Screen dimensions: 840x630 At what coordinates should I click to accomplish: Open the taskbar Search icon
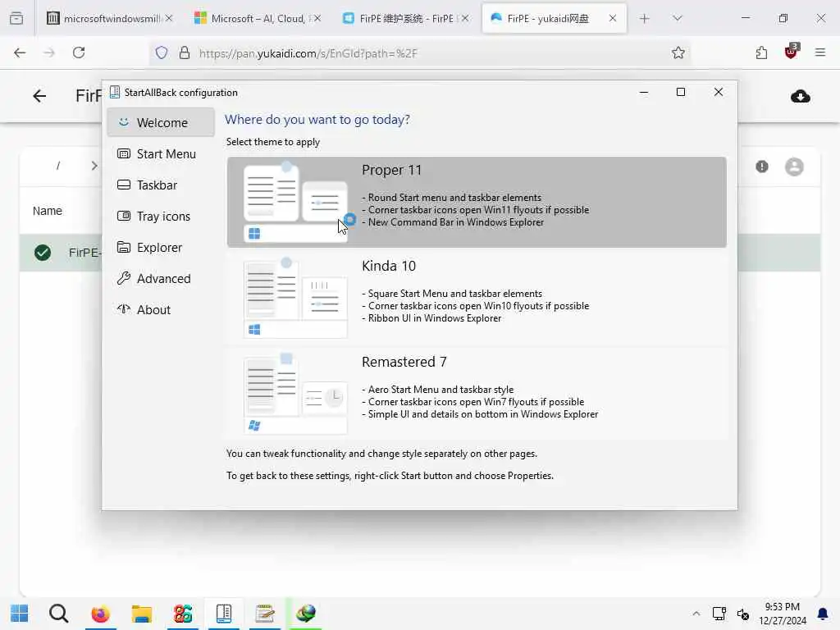click(58, 614)
